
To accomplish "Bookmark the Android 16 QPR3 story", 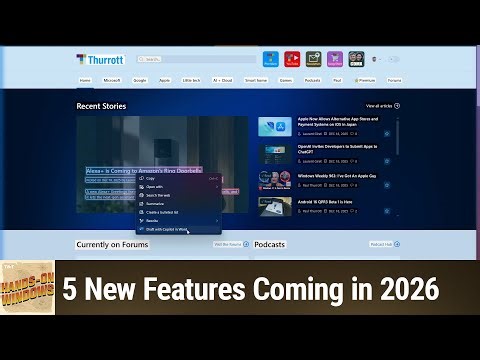I will pos(387,211).
